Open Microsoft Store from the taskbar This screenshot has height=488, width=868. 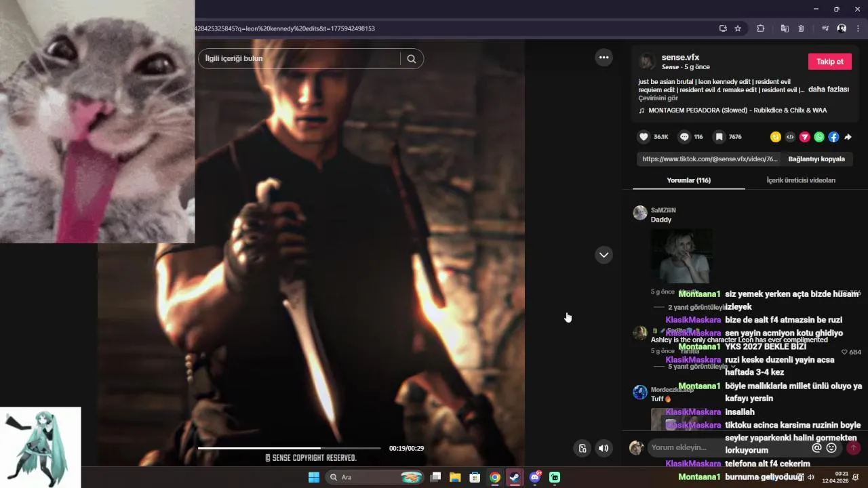pyautogui.click(x=475, y=477)
